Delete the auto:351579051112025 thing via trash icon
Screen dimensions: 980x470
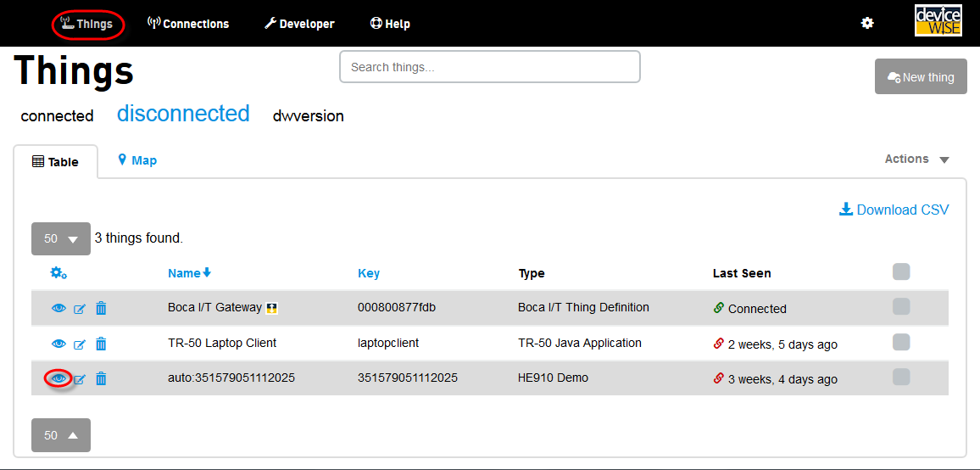(101, 379)
